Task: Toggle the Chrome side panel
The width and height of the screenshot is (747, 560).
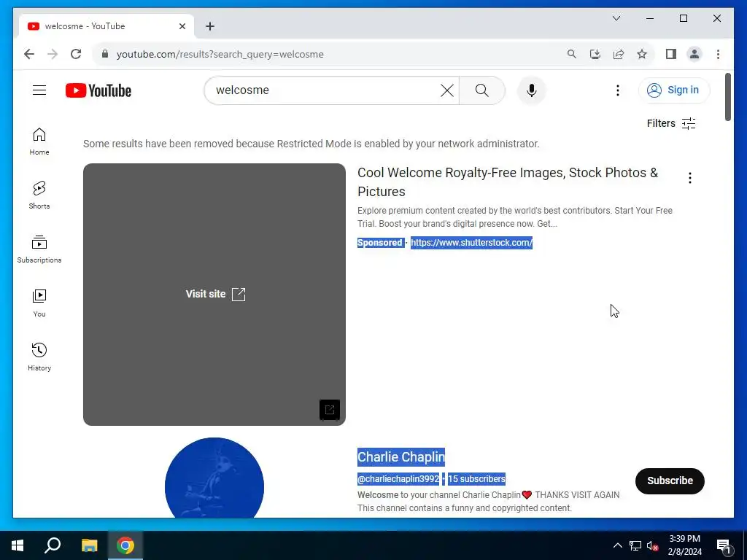Action: click(671, 54)
